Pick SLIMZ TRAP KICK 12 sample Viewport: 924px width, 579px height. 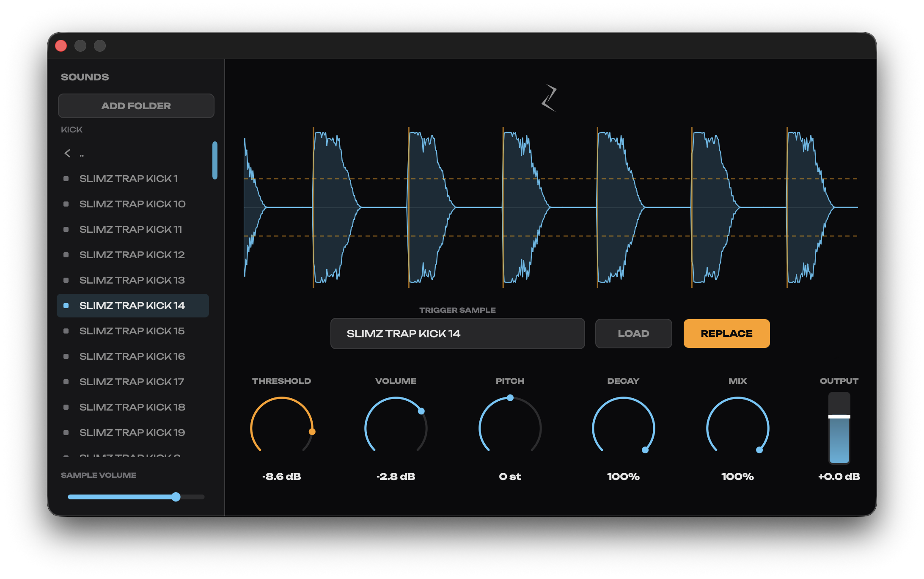(x=133, y=255)
